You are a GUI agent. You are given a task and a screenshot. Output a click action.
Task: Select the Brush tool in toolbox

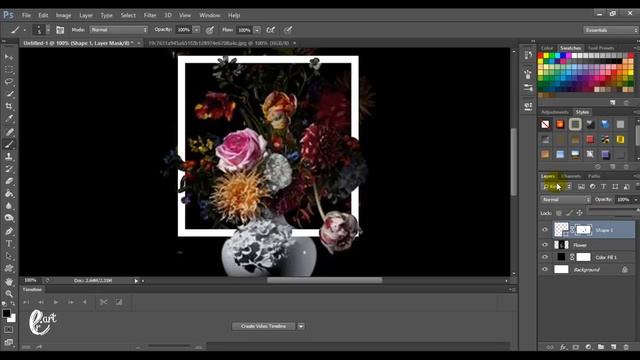pos(9,144)
